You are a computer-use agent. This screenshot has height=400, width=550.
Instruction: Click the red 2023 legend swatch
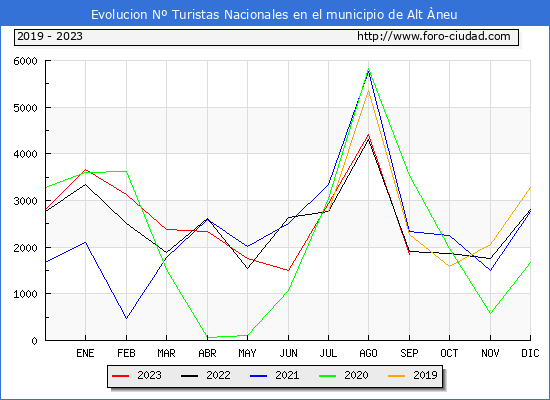(x=121, y=376)
